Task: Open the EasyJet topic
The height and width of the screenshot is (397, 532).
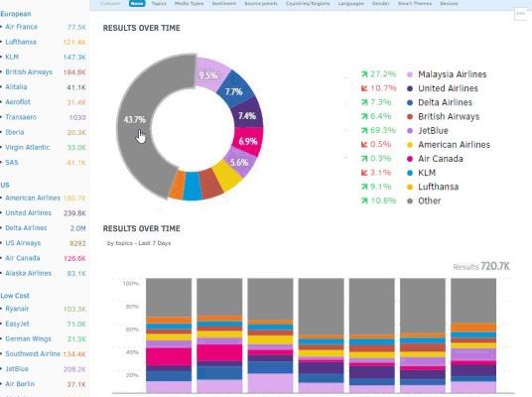Action: point(17,324)
